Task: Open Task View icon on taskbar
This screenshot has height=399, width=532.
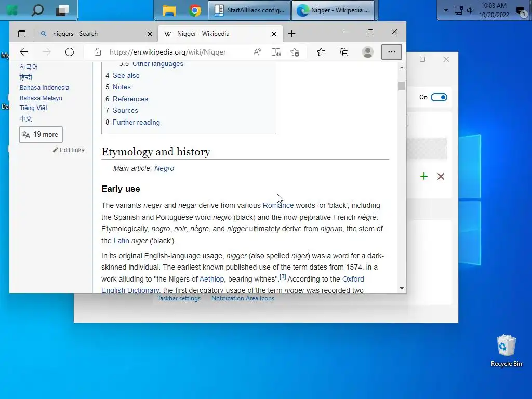Action: (62, 10)
